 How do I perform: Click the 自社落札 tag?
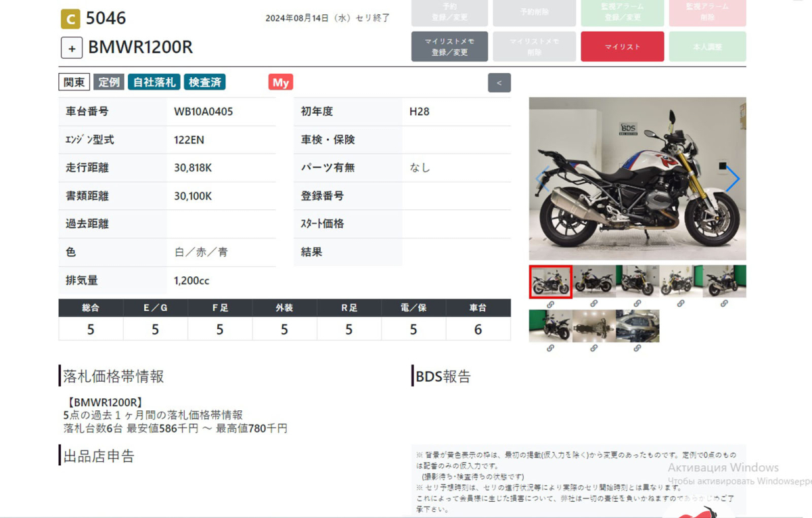(x=154, y=83)
